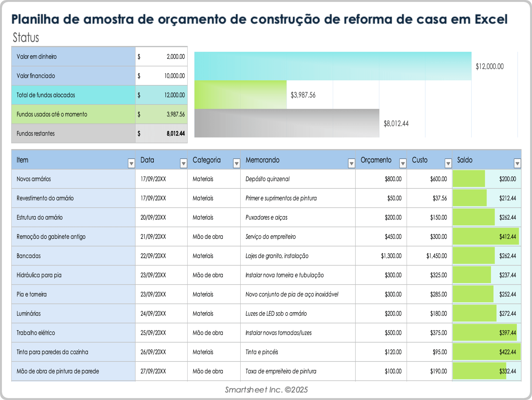
Task: Click 'Taxa de empreiteiro de pintura' memo
Action: click(281, 371)
